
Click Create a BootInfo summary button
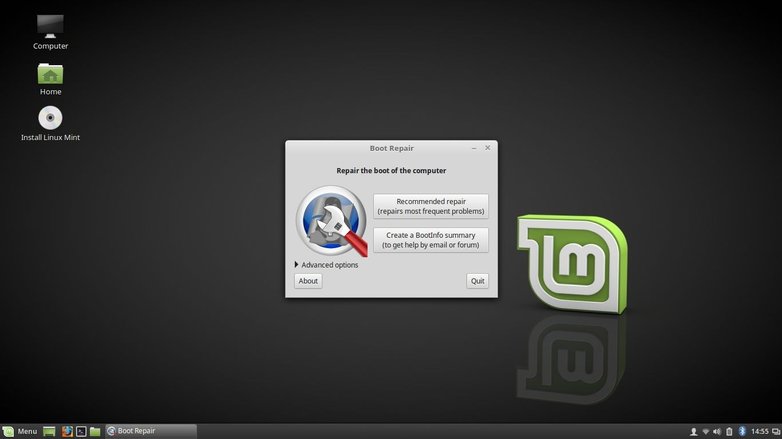point(431,240)
